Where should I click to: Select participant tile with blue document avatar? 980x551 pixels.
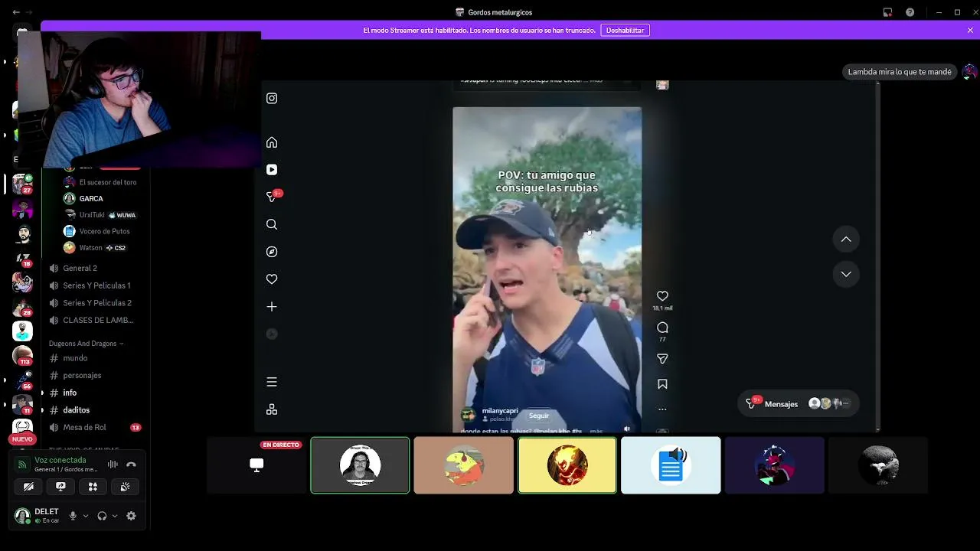tap(671, 465)
